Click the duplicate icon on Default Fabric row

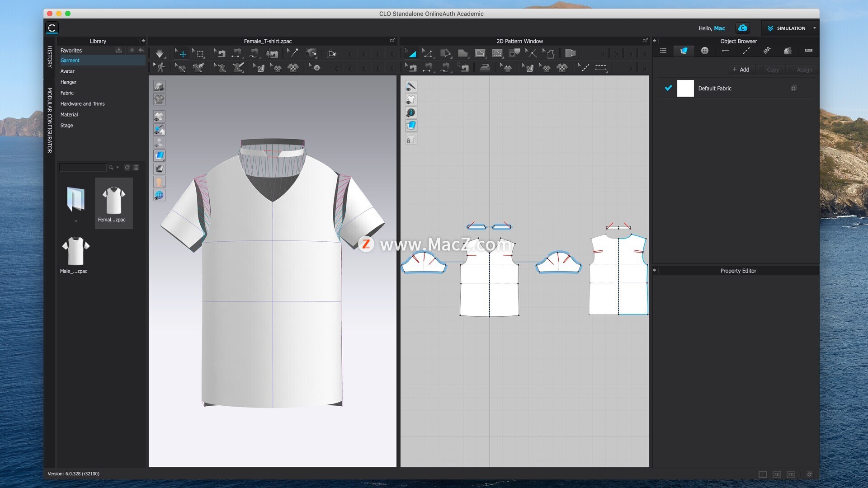click(793, 88)
